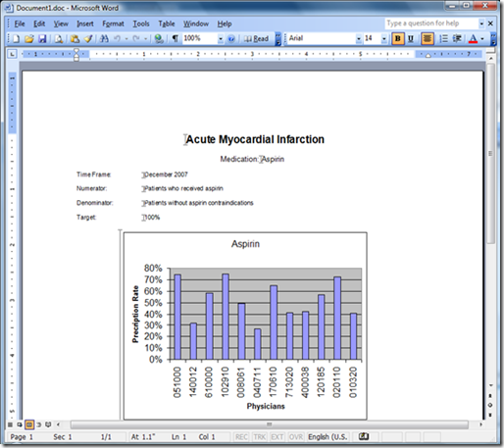The height and width of the screenshot is (448, 504).
Task: Toggle OVR overtype mode in status bar
Action: [296, 437]
